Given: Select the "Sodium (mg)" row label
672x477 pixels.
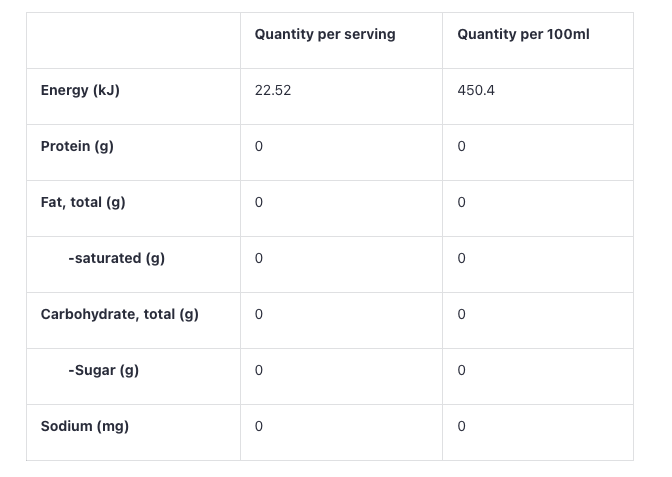Looking at the screenshot, I should click(x=85, y=427).
